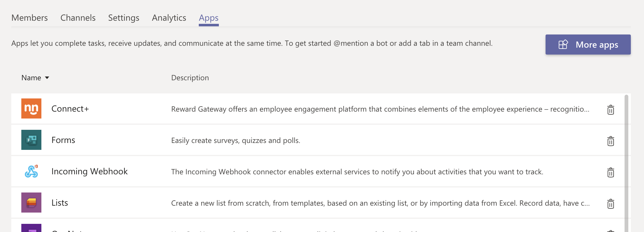Click the apps list vertical scrollbar
The image size is (644, 232).
[626, 163]
